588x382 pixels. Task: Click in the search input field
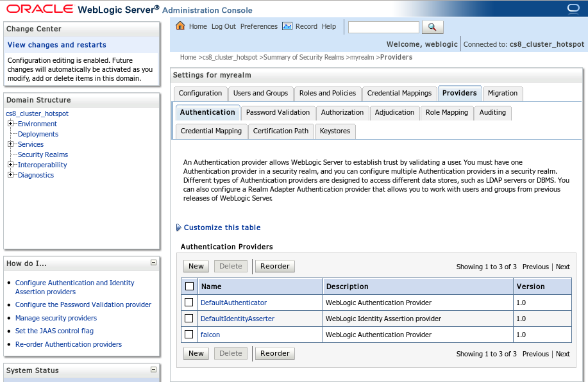click(x=383, y=27)
